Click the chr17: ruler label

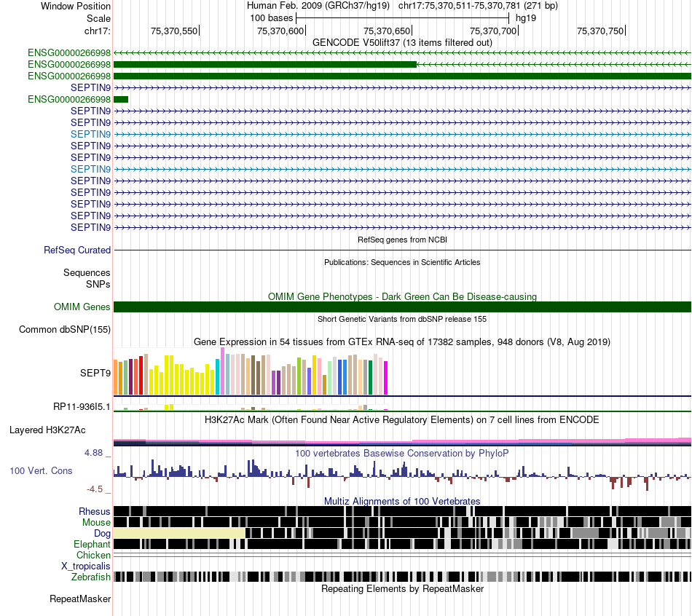click(x=98, y=31)
